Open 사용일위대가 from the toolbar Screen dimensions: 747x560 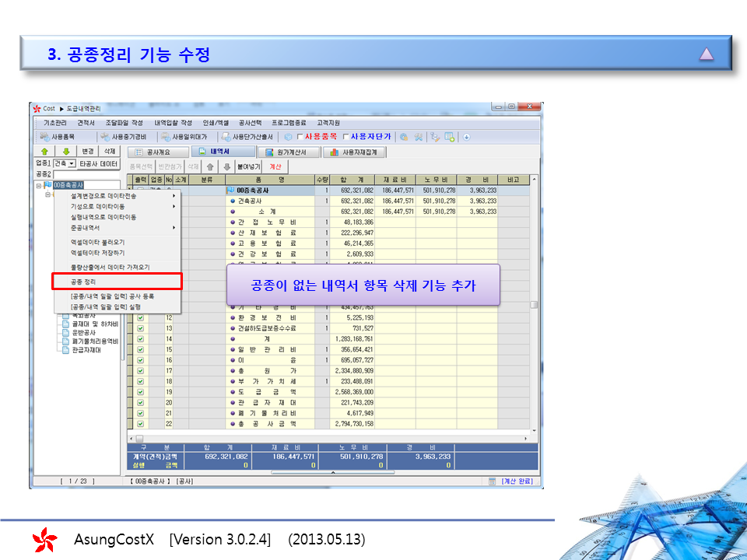tap(186, 136)
